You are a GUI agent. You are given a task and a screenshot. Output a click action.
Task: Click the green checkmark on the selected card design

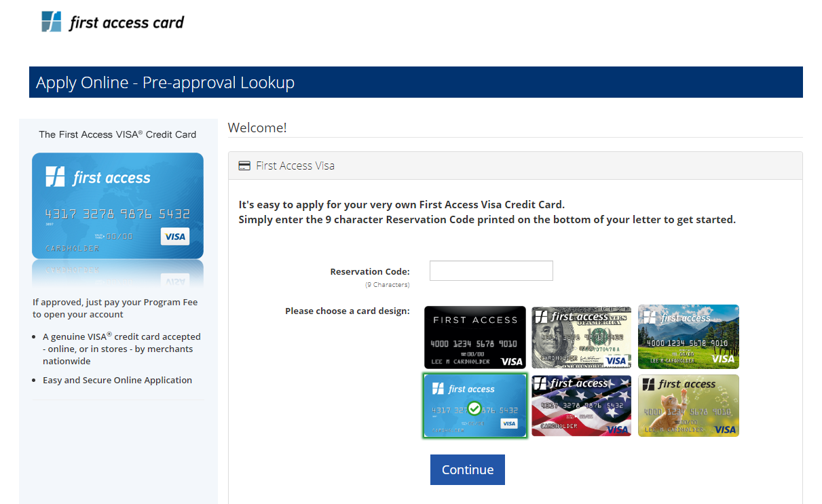click(474, 408)
